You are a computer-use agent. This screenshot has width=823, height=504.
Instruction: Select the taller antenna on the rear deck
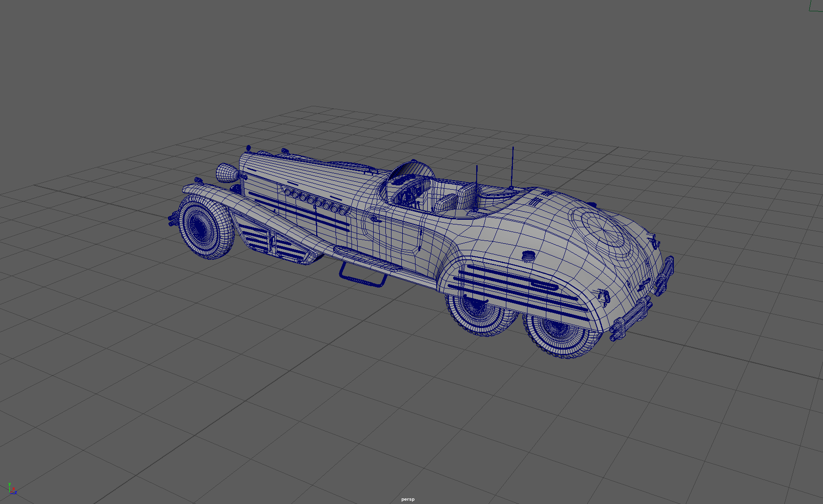point(512,168)
